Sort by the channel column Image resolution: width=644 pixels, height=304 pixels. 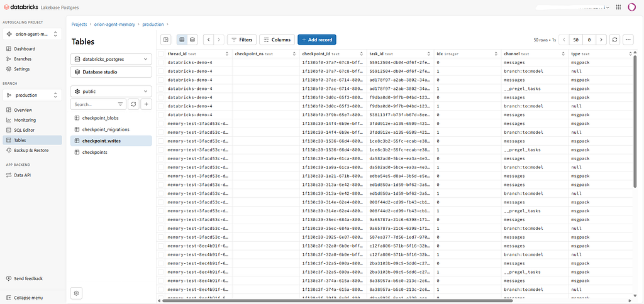(x=563, y=54)
